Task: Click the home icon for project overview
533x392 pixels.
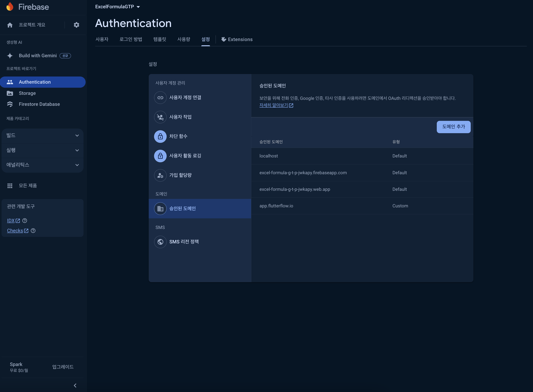Action: pos(10,25)
